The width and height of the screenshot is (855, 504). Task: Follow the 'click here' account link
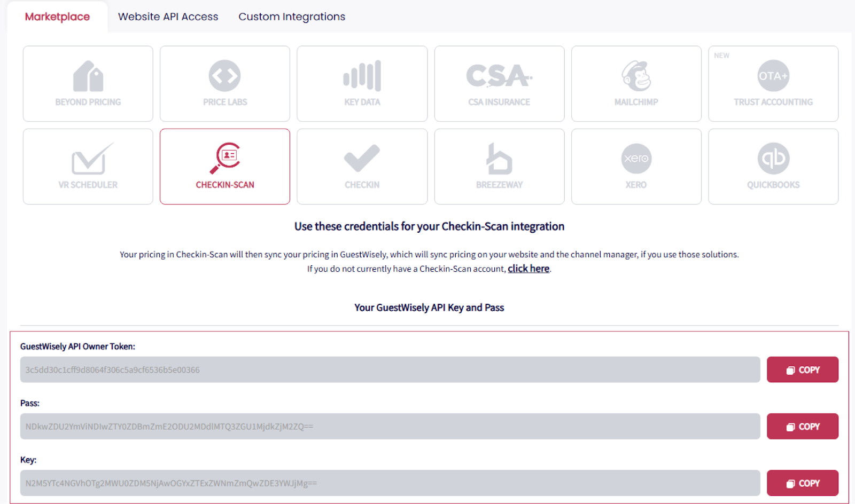coord(528,269)
